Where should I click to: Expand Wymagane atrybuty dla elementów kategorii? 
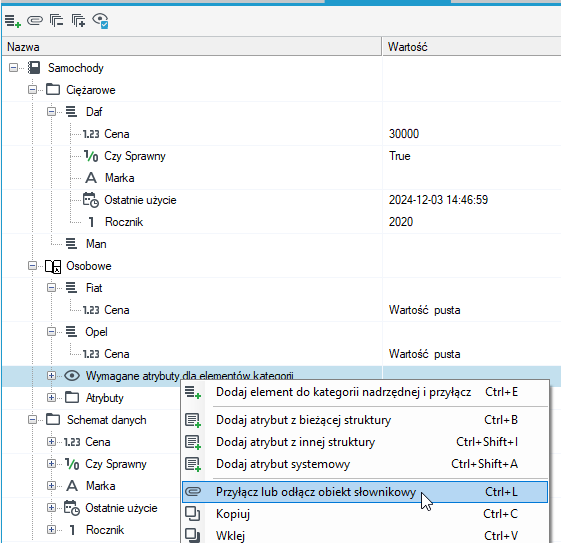(51, 376)
